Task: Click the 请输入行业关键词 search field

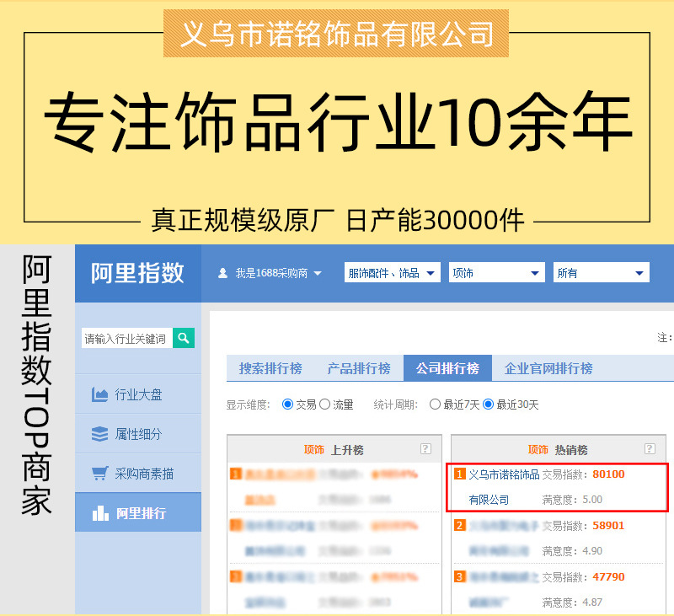Action: (127, 338)
